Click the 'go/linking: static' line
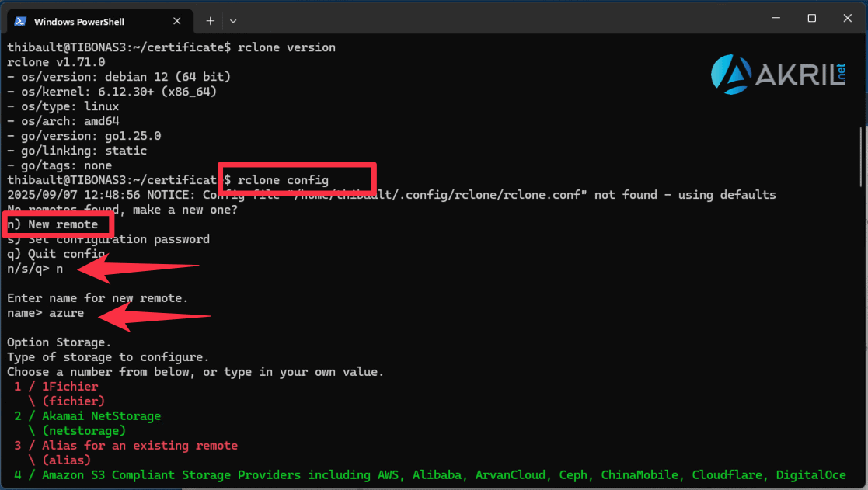This screenshot has height=490, width=868. click(77, 151)
